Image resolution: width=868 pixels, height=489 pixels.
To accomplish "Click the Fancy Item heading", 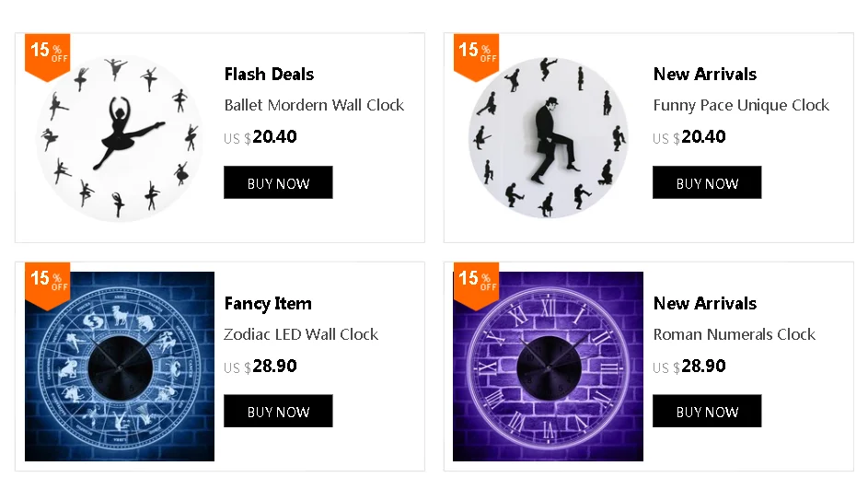I will (x=268, y=304).
